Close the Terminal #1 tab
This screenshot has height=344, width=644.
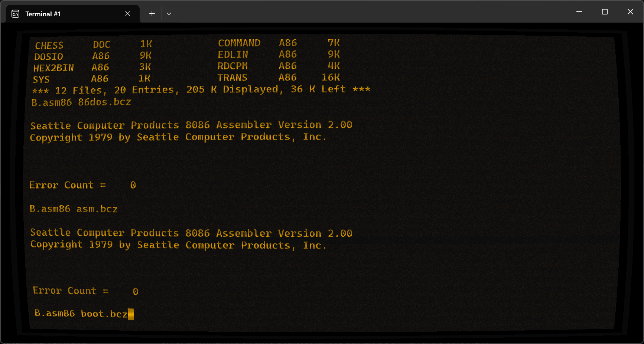[128, 14]
